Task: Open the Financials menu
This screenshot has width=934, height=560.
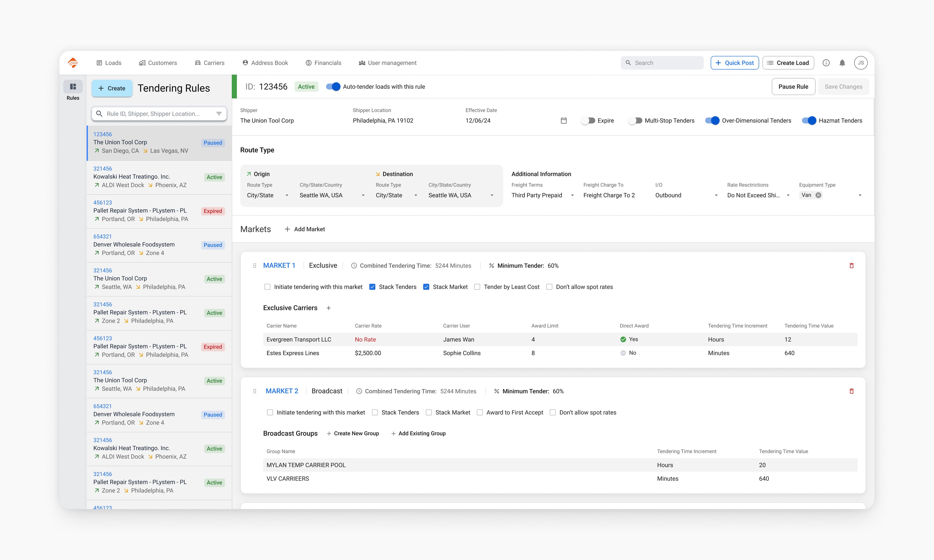Action: click(323, 63)
